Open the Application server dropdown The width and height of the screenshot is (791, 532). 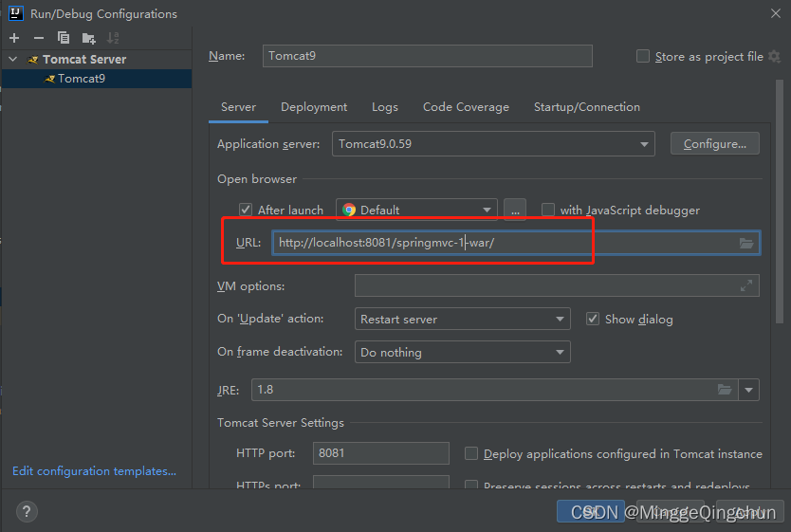pos(493,144)
